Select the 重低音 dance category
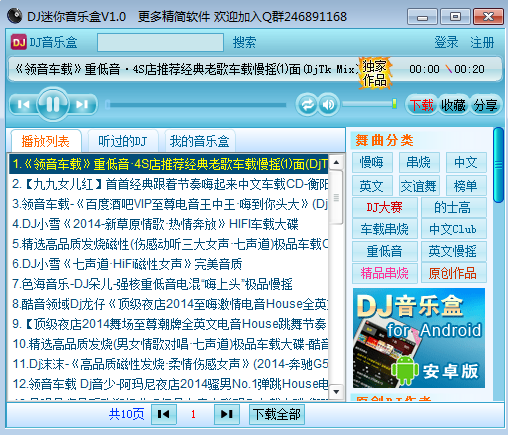This screenshot has height=435, width=508. click(385, 251)
